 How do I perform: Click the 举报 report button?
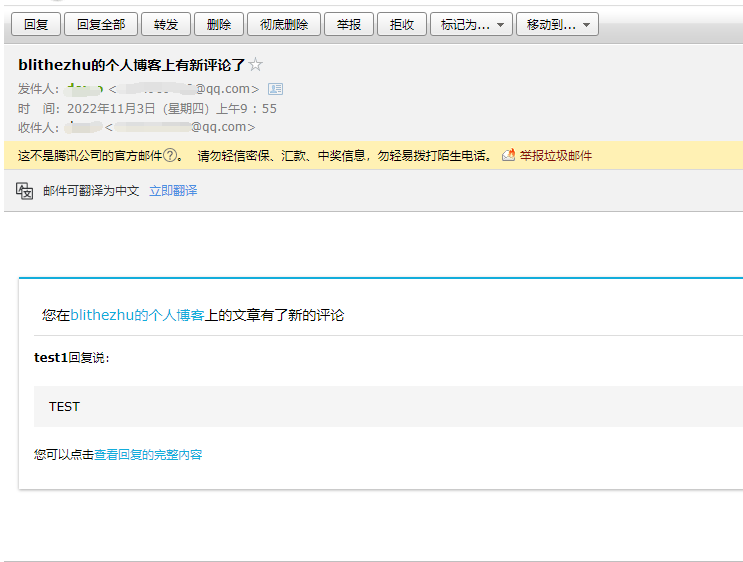(x=349, y=24)
